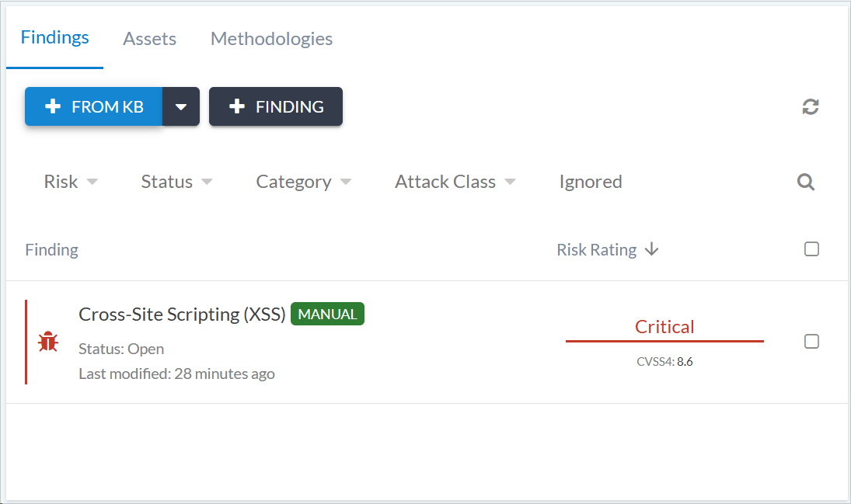
Task: Open the Status filter dropdown
Action: click(x=176, y=182)
